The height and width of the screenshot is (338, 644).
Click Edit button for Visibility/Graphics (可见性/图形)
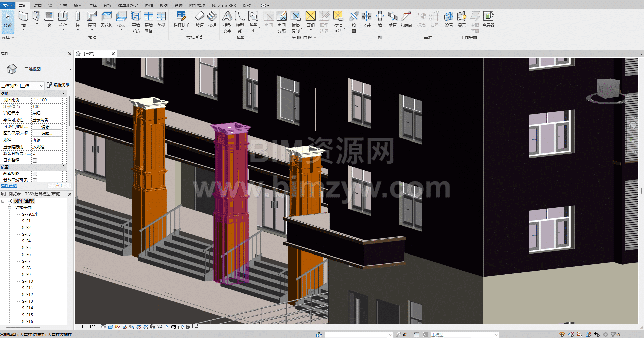(47, 127)
